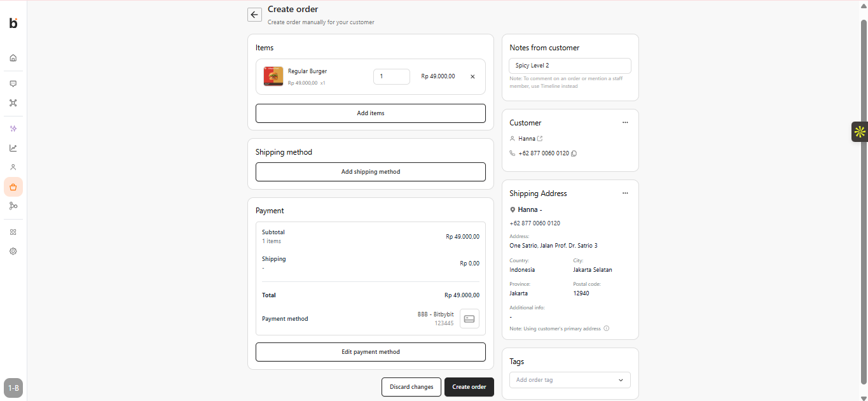Open Shipping Address three-dot menu
The width and height of the screenshot is (868, 401).
625,193
